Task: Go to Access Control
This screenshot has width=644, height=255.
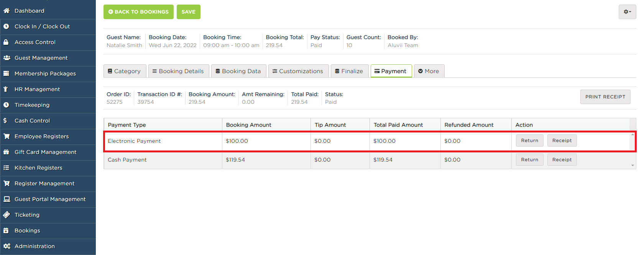Action: (48, 42)
